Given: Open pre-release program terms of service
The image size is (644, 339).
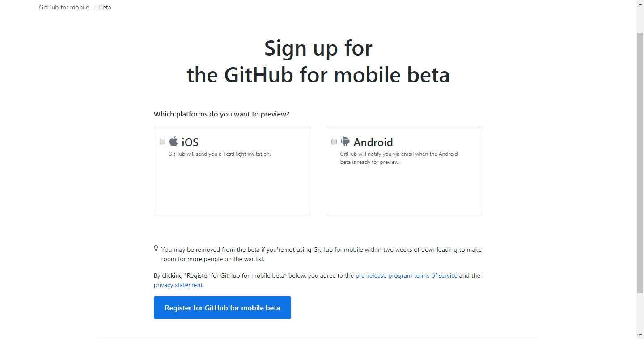Looking at the screenshot, I should [x=406, y=275].
